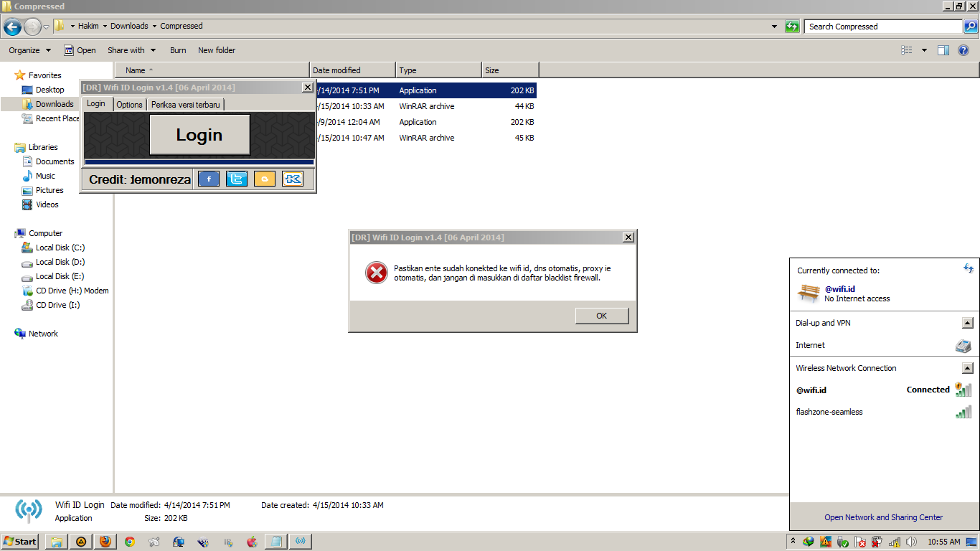Launch Google Chrome from the taskbar

(130, 542)
